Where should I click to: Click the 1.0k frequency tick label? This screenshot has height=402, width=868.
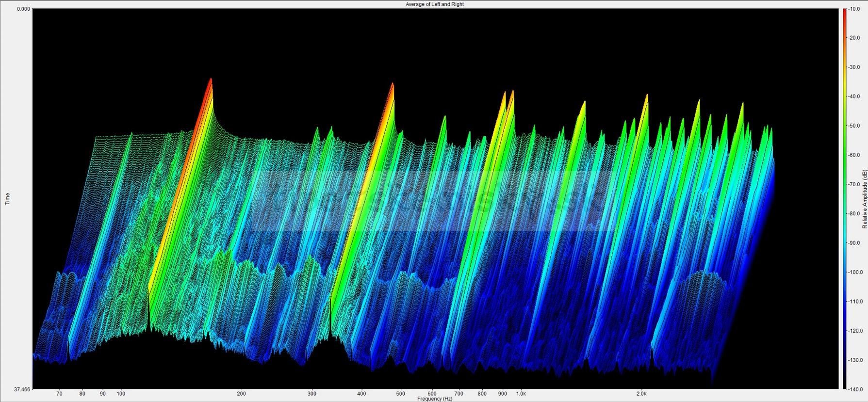(521, 394)
